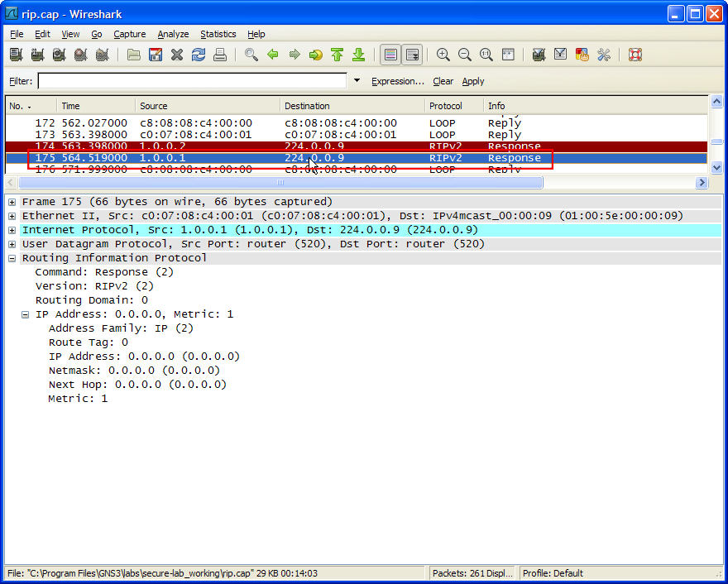The height and width of the screenshot is (584, 728).
Task: Reload the capture file icon
Action: click(199, 55)
